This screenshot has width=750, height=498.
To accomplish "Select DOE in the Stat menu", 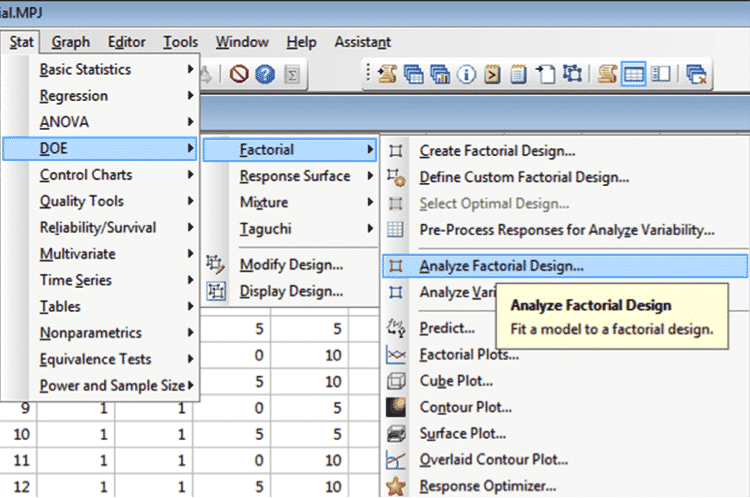I will tap(100, 148).
